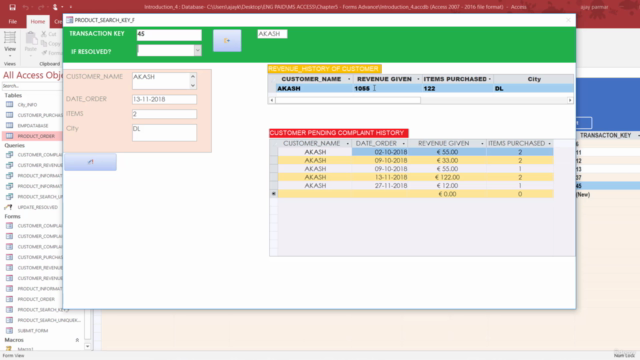
Task: Select the € 122.00 revenue cell
Action: tap(447, 177)
